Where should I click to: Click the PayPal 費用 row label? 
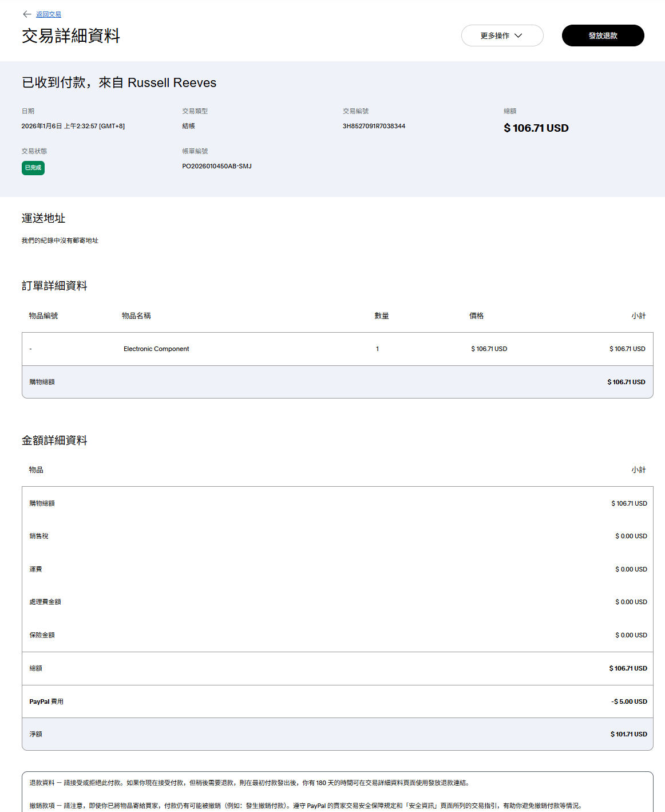coord(46,701)
